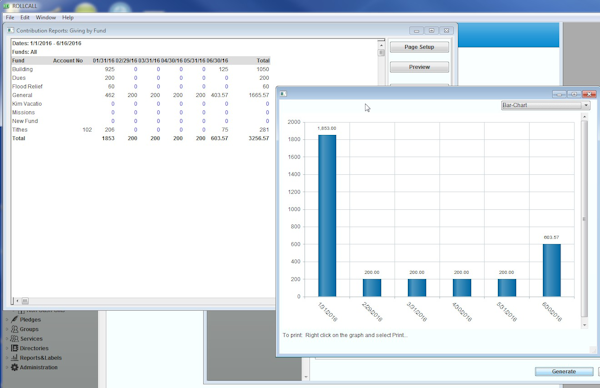Open the File menu
The width and height of the screenshot is (600, 388).
(10, 18)
